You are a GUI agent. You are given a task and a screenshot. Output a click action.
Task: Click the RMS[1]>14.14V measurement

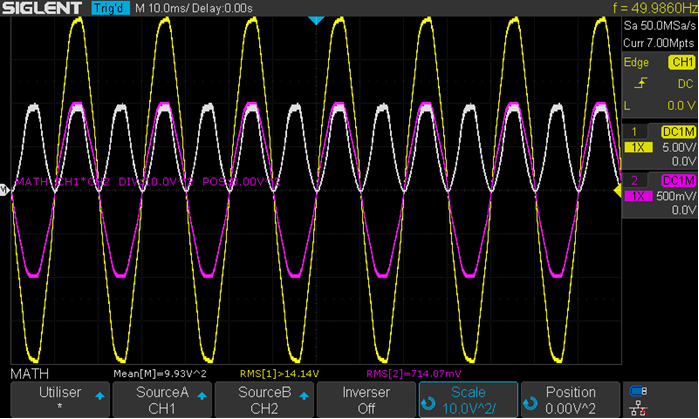pos(280,374)
